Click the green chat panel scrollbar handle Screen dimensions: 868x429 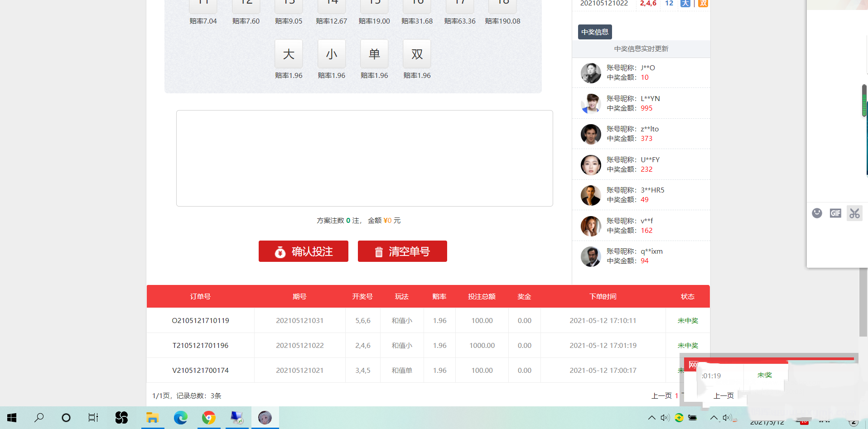[x=864, y=101]
